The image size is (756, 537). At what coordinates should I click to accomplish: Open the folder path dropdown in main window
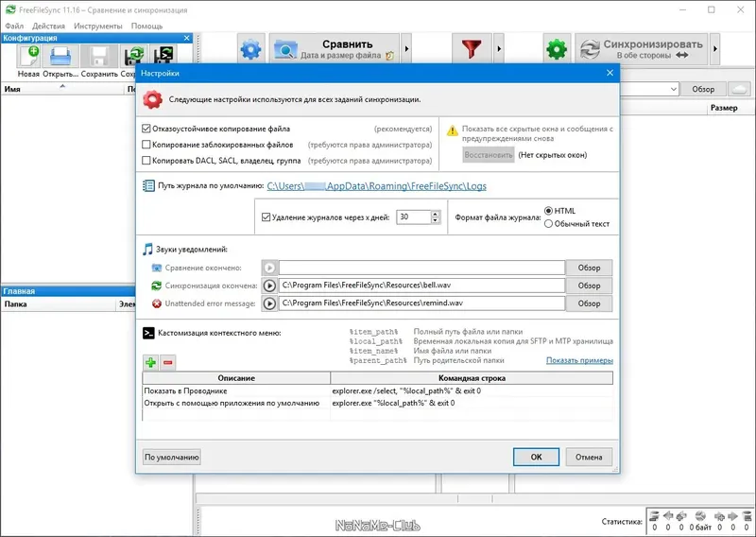coord(673,89)
